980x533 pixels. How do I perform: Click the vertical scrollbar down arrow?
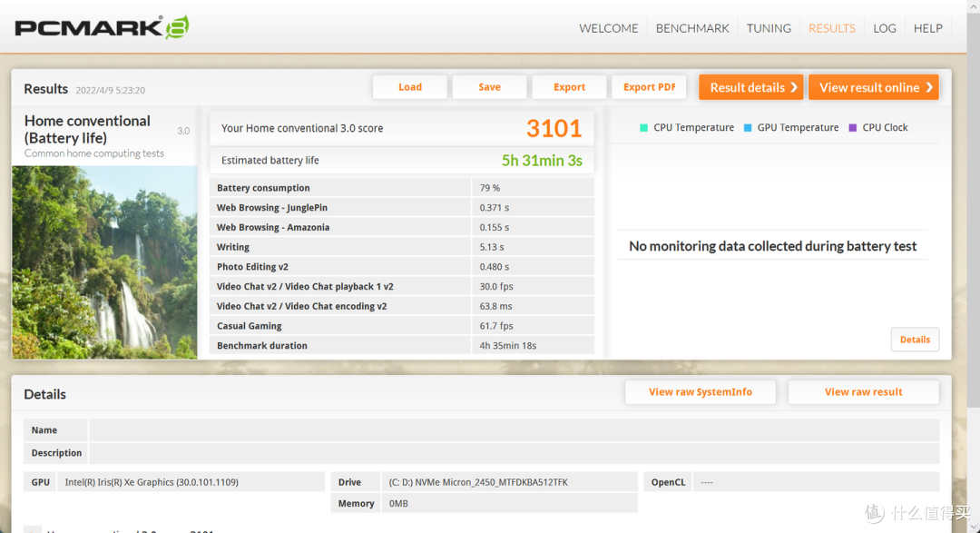973,526
